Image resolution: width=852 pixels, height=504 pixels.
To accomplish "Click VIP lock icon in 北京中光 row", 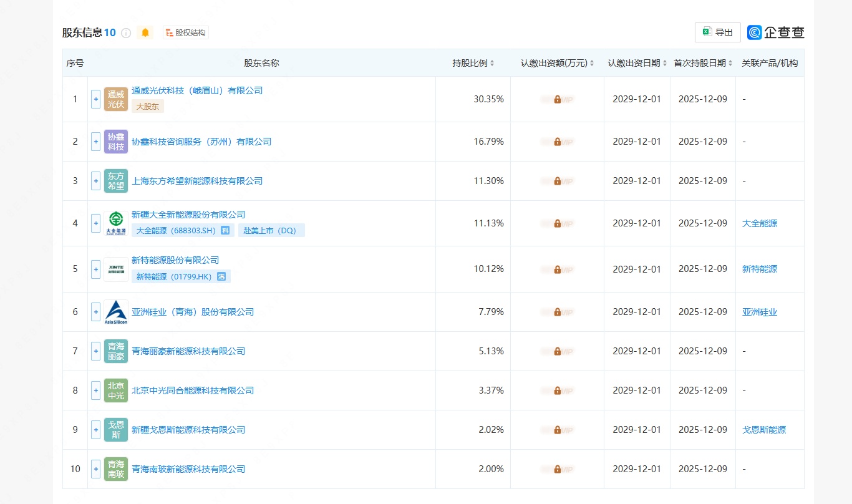I will coord(557,390).
